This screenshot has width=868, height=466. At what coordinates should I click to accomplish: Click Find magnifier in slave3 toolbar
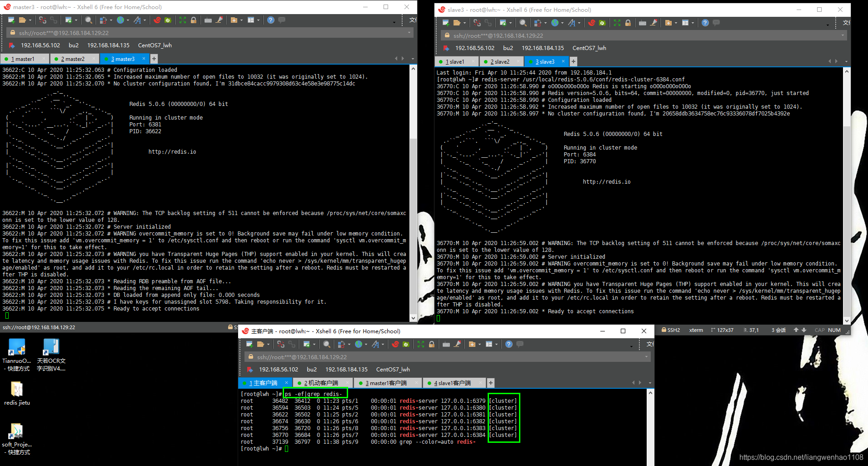coord(523,23)
